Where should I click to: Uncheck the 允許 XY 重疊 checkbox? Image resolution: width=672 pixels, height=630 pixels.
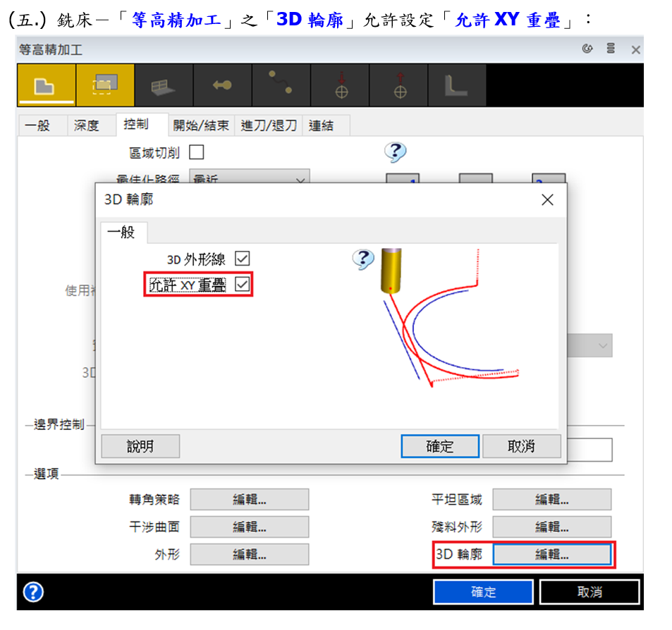pyautogui.click(x=242, y=284)
